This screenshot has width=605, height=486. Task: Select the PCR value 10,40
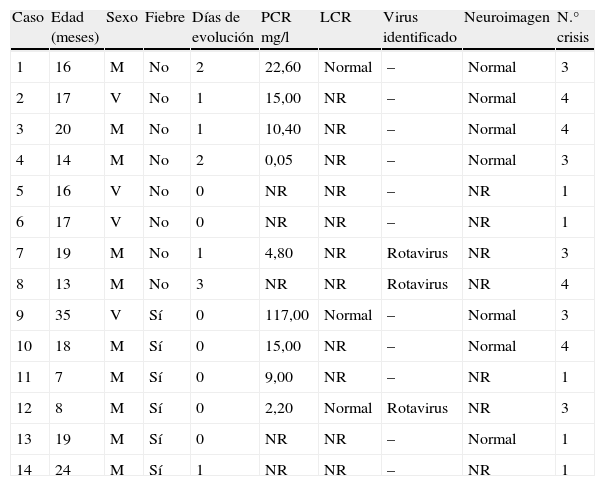(281, 129)
